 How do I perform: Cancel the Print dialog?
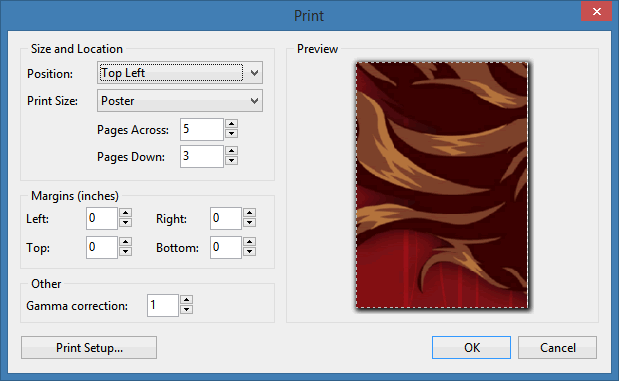click(557, 347)
